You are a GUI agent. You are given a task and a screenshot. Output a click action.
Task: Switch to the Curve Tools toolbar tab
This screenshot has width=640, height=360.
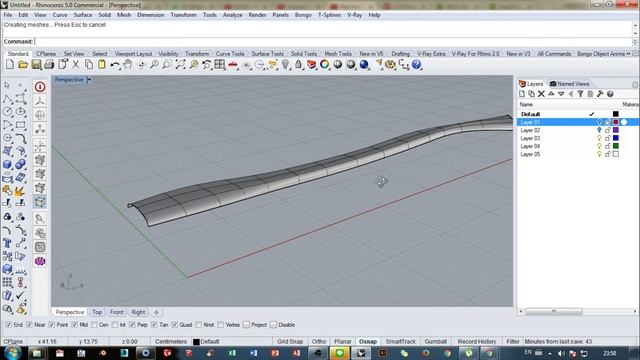(x=230, y=53)
